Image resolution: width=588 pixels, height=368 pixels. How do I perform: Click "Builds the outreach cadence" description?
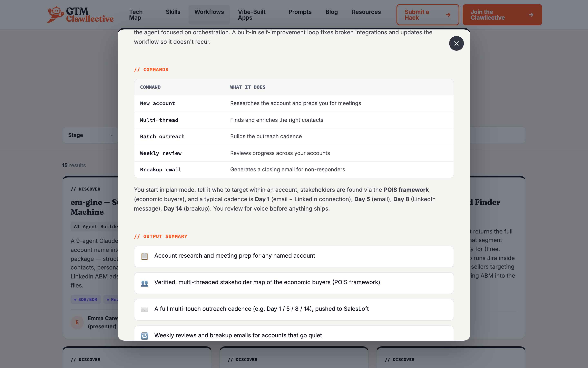click(x=266, y=136)
